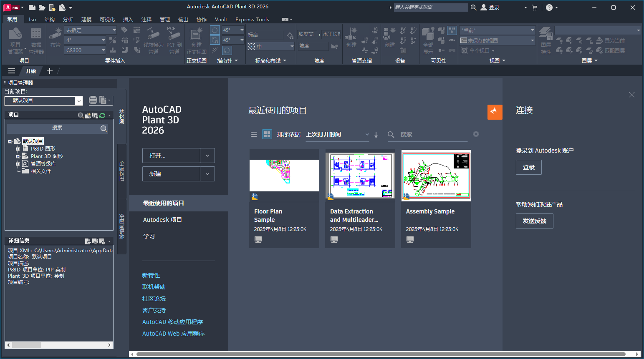Expand the P&ID 图形 tree node
The height and width of the screenshot is (359, 644).
18,149
